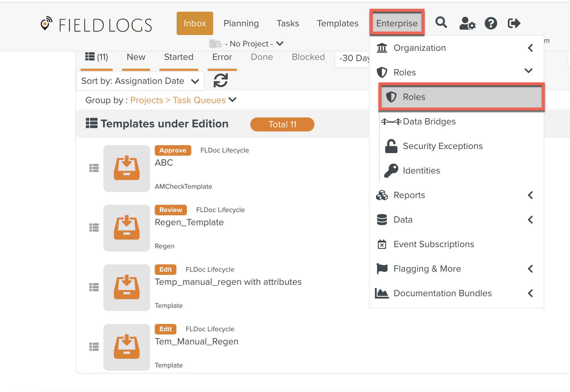The height and width of the screenshot is (392, 570).
Task: Open the Inbox tab
Action: point(195,23)
